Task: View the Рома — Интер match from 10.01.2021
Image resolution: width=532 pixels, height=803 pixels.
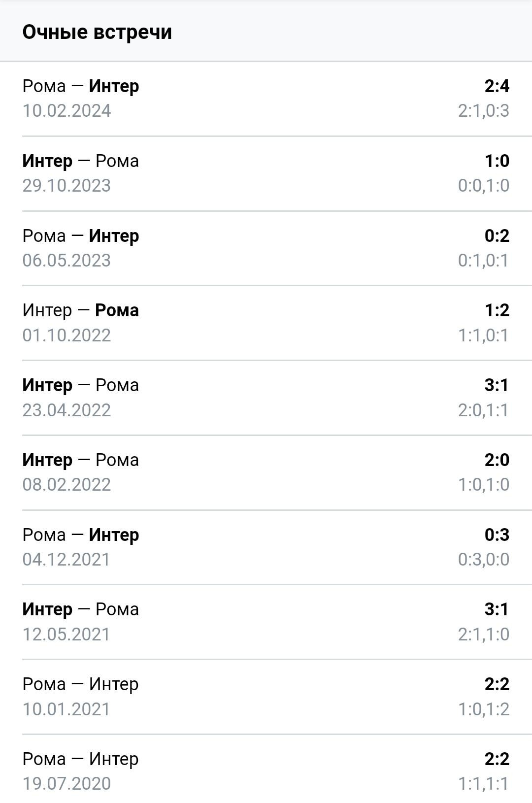Action: click(266, 697)
